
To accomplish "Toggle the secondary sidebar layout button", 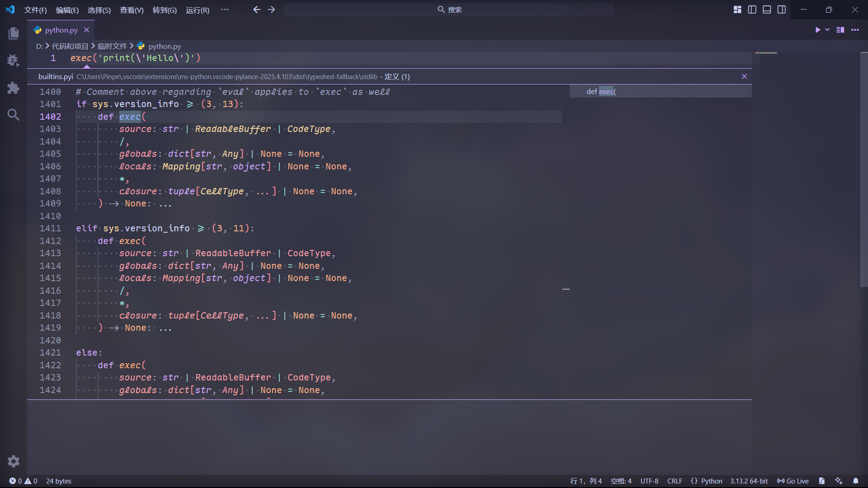I will (782, 9).
